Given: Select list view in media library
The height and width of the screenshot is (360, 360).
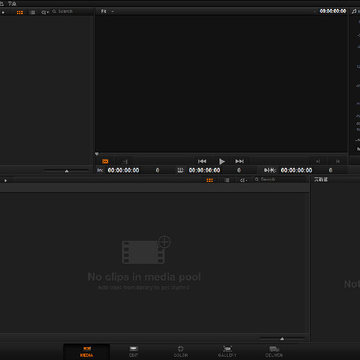Looking at the screenshot, I should [32, 12].
